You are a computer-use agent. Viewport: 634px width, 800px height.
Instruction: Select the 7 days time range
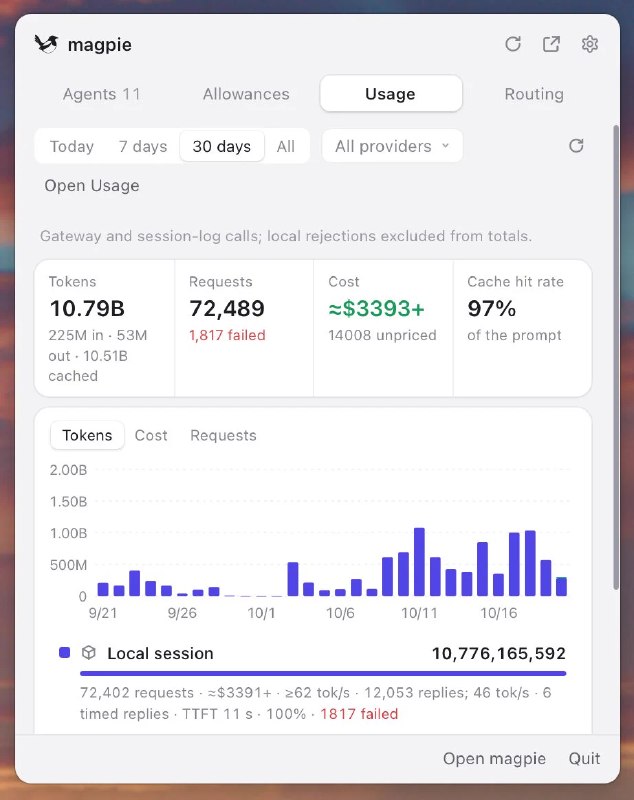(x=143, y=146)
